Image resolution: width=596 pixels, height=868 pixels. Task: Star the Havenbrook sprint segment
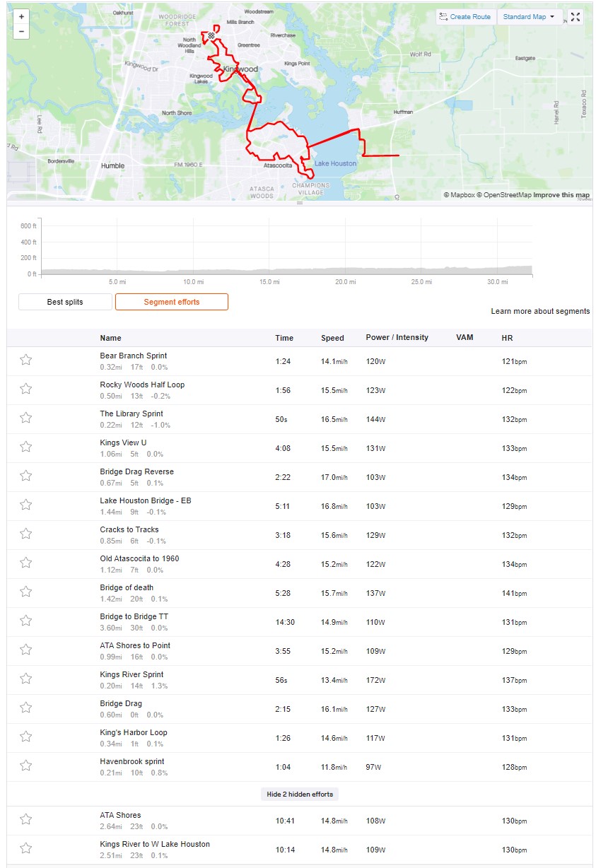tap(26, 766)
